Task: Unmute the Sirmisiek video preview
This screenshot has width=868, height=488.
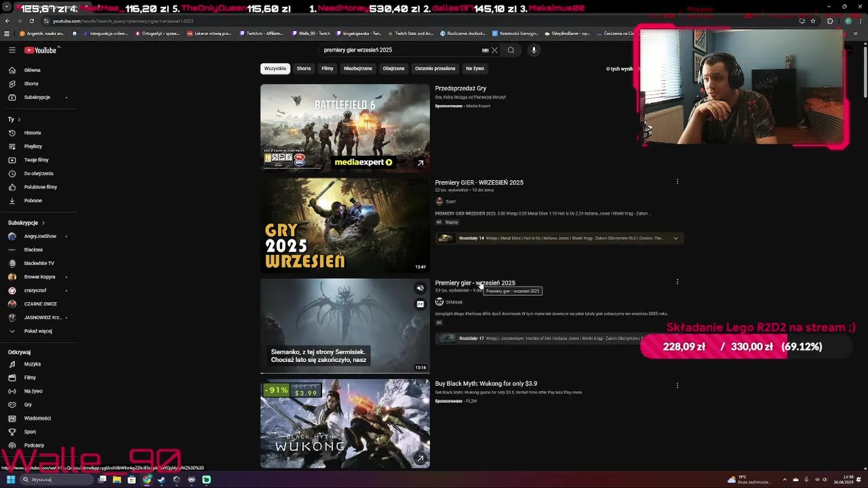Action: (420, 288)
